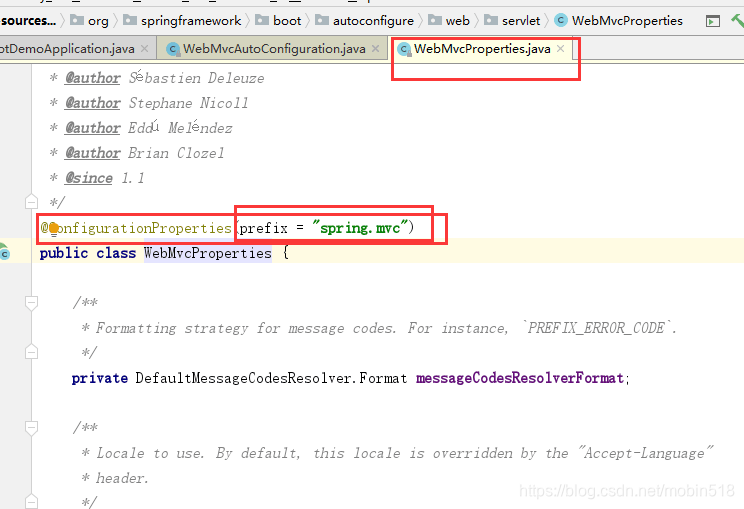Close the DemoApplication.java tab
The image size is (744, 509).
click(x=145, y=48)
